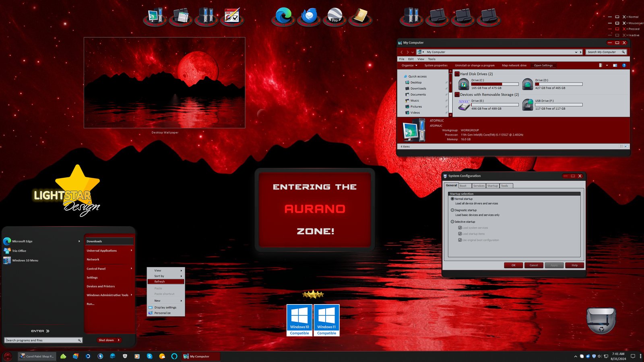Image resolution: width=644 pixels, height=362 pixels.
Task: Toggle the preview pane icon in My Computer
Action: 615,65
